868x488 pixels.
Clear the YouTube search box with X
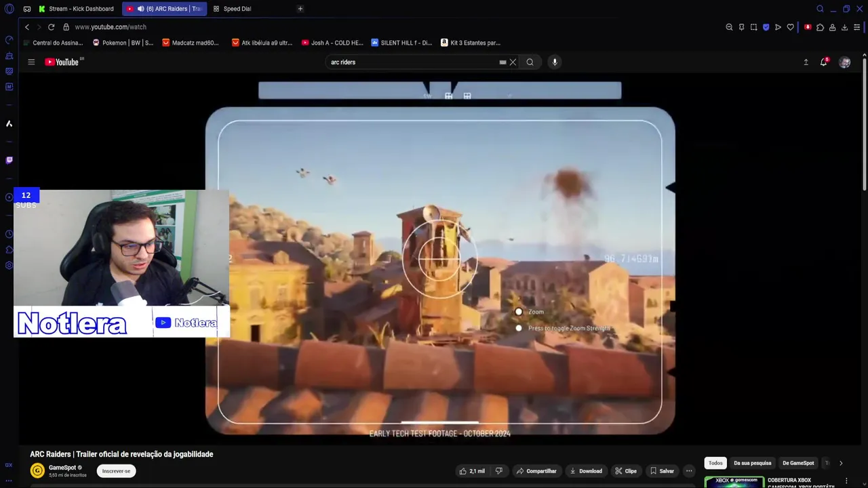tap(513, 62)
